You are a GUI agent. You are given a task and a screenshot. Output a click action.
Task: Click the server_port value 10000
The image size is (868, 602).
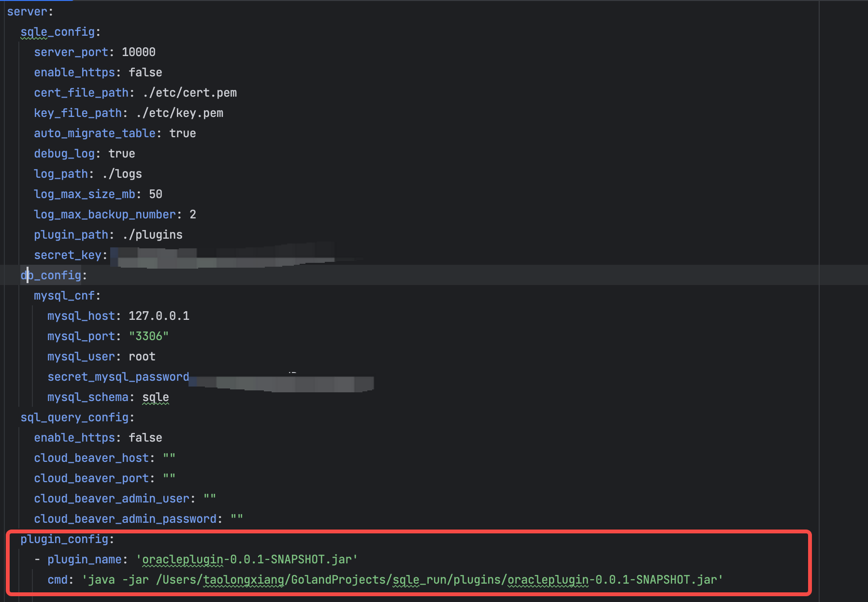pyautogui.click(x=139, y=52)
